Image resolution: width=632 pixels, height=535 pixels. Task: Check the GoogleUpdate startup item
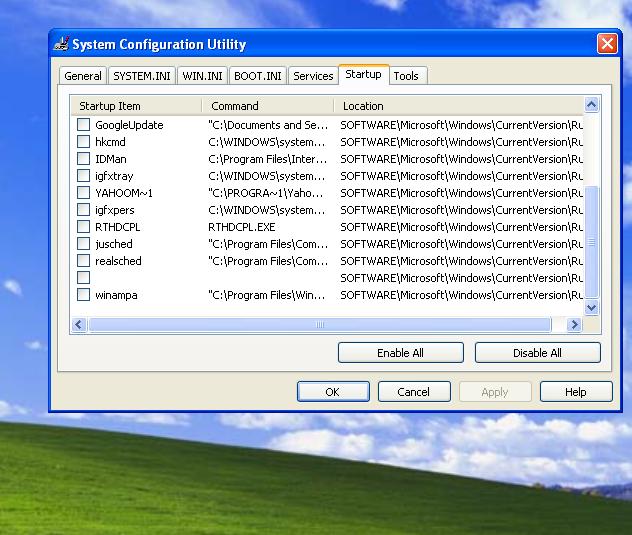point(83,125)
